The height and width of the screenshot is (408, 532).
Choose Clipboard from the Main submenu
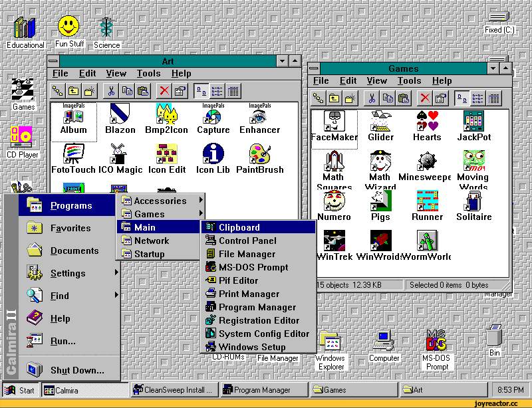259,227
